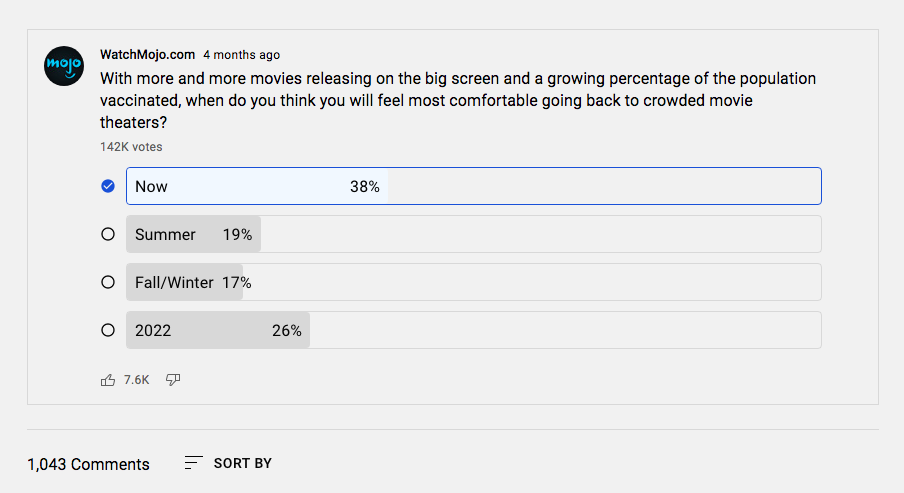Like the poll with thumbs up
This screenshot has height=493, width=904.
[108, 380]
